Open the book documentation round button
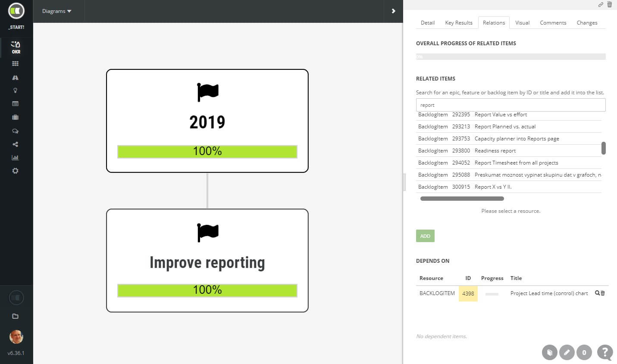 pos(550,352)
